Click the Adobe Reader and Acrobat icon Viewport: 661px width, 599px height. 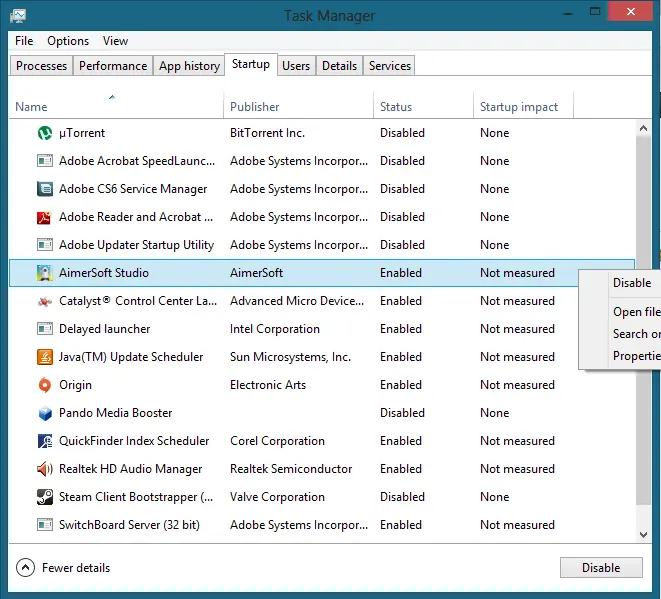click(x=45, y=217)
